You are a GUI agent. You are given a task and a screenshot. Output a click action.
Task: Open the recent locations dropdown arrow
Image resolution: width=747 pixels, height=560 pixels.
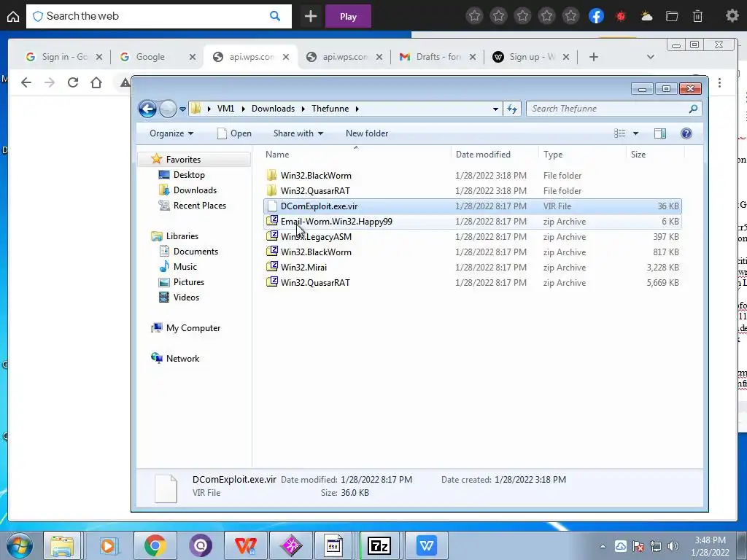[x=182, y=109]
